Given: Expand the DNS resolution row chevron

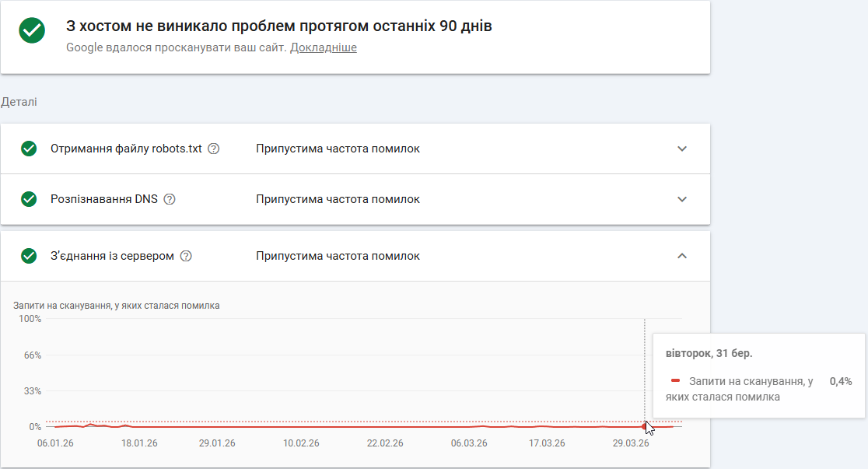Looking at the screenshot, I should (682, 199).
